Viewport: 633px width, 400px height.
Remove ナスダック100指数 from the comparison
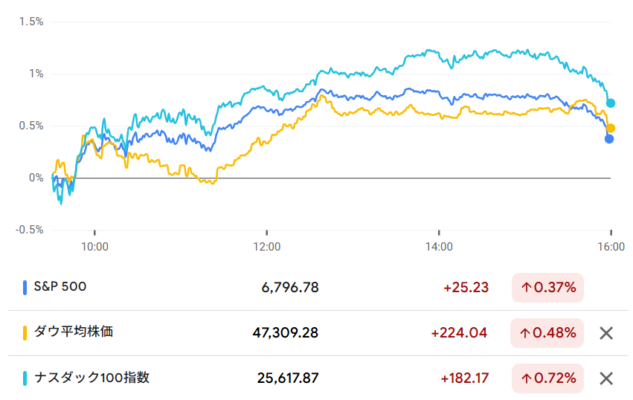(x=605, y=378)
